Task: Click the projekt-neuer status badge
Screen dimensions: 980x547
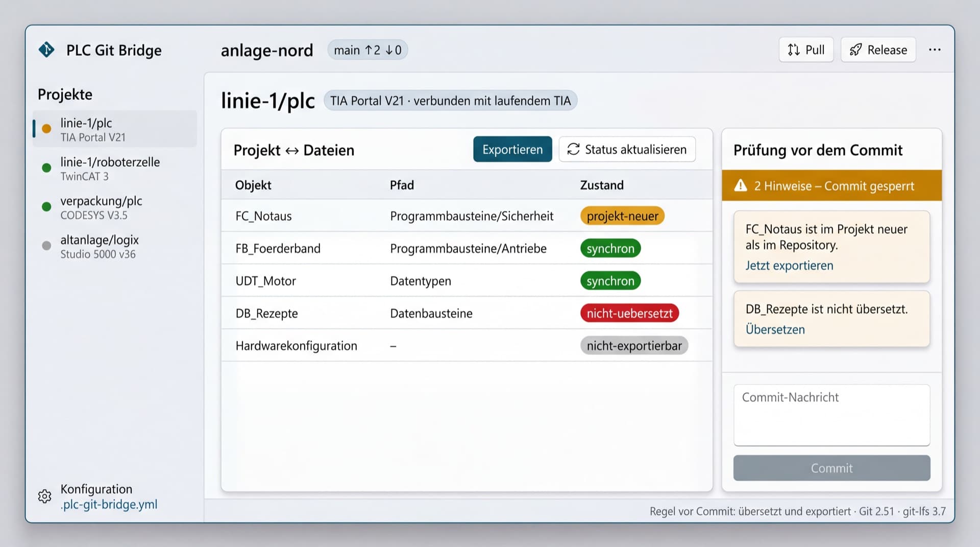Action: pyautogui.click(x=622, y=216)
